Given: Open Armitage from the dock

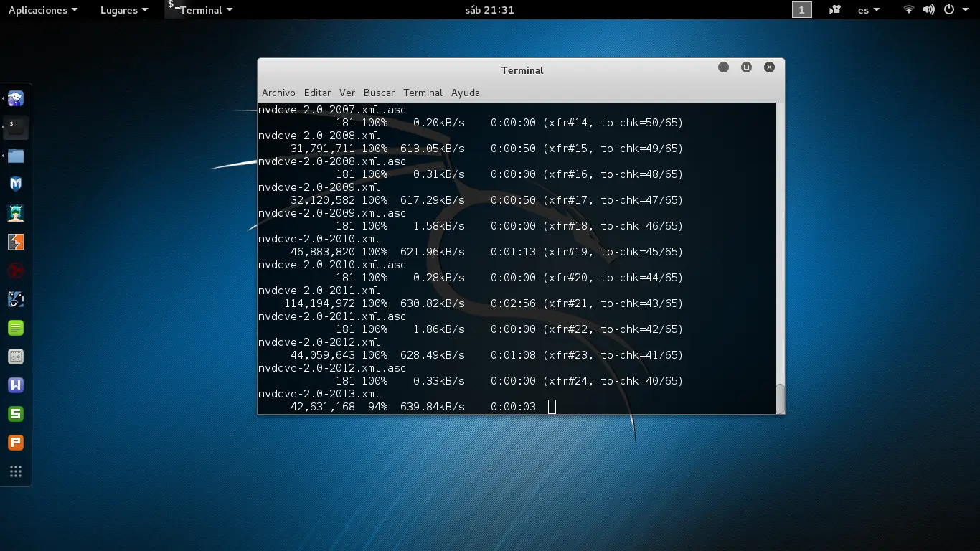Looking at the screenshot, I should [16, 213].
